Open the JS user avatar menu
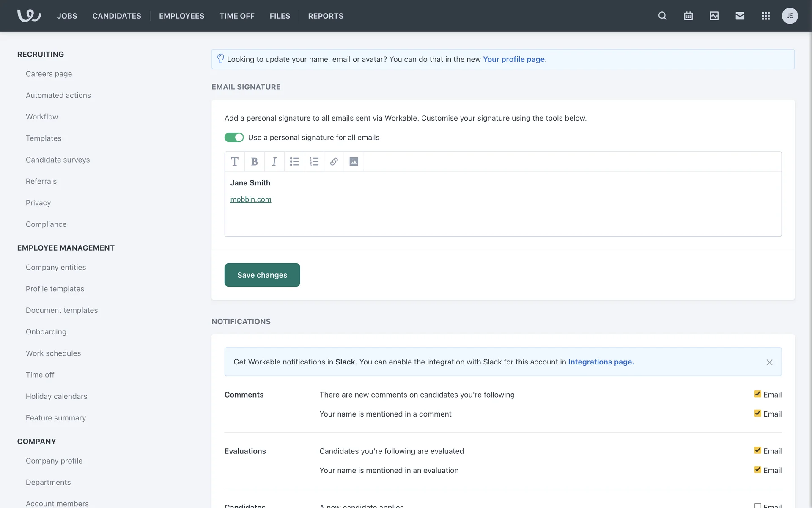The height and width of the screenshot is (508, 812). (790, 16)
